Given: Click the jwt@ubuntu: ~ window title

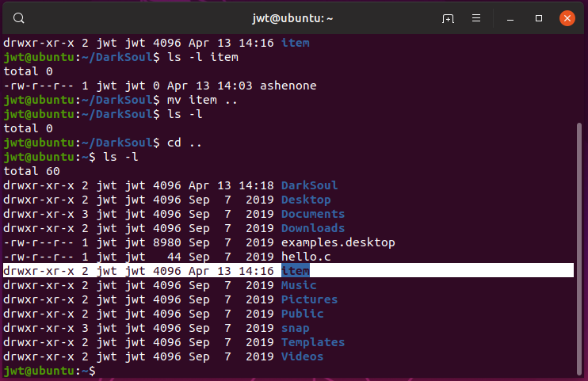Looking at the screenshot, I should (292, 18).
